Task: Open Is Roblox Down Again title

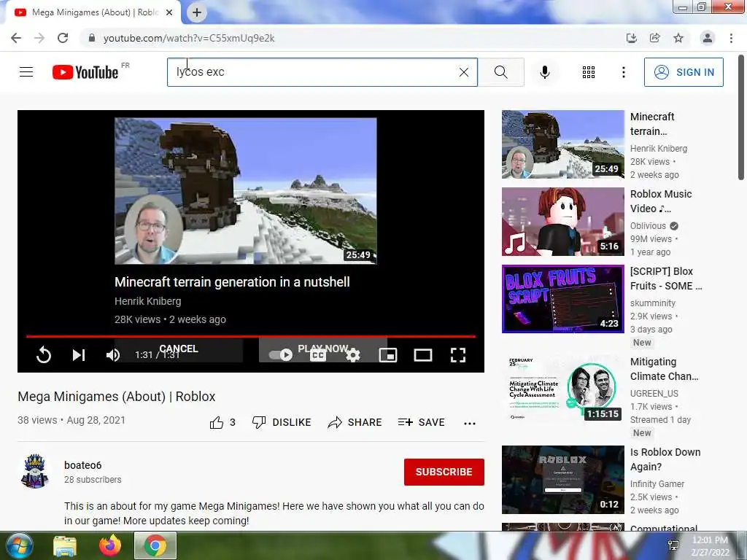Action: click(x=665, y=459)
